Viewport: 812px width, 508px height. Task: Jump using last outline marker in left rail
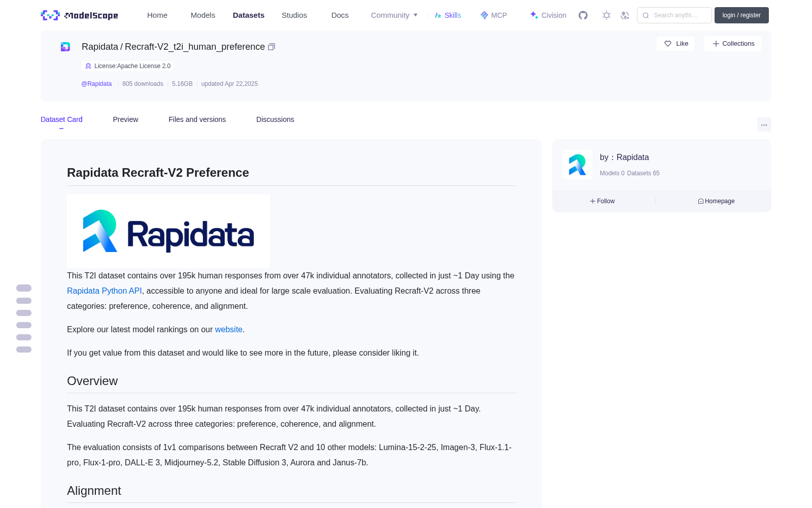click(24, 350)
